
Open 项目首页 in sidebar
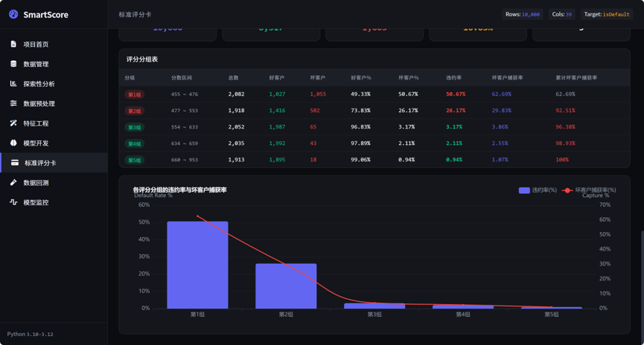click(54, 45)
